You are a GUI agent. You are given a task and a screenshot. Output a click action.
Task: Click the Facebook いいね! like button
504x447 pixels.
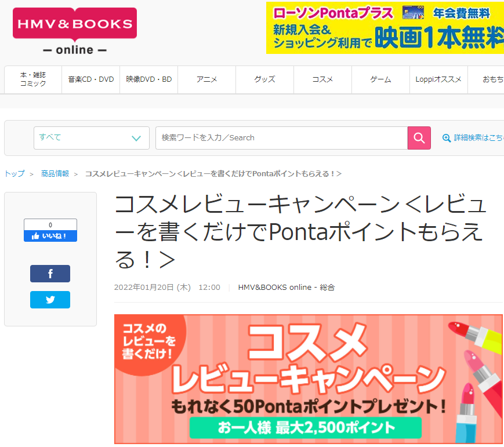tap(50, 236)
